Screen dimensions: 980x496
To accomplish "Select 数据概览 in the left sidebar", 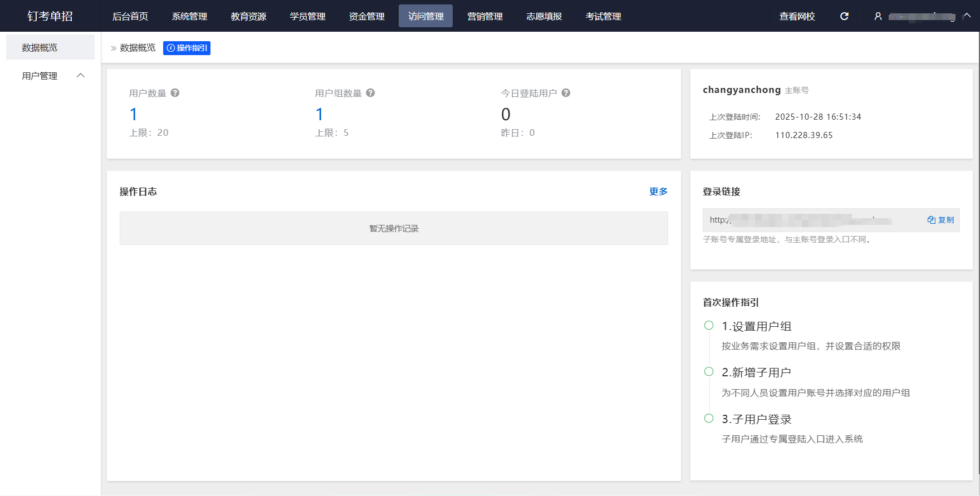I will 40,48.
